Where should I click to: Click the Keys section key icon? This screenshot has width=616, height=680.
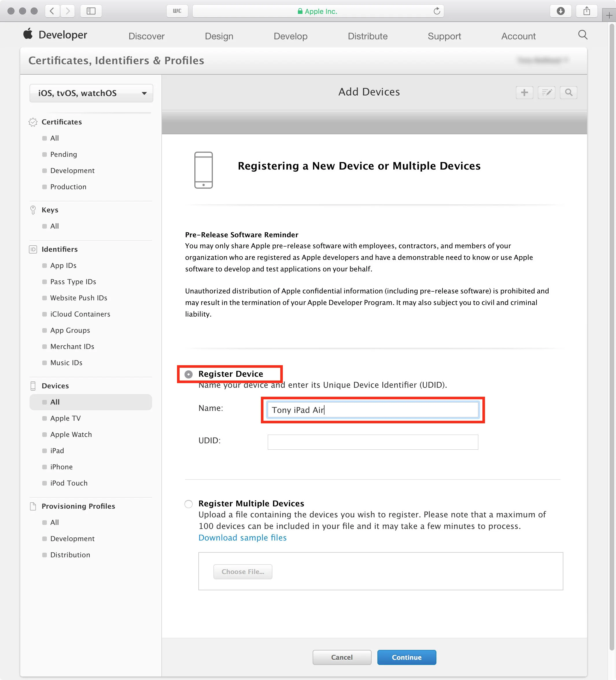tap(33, 210)
